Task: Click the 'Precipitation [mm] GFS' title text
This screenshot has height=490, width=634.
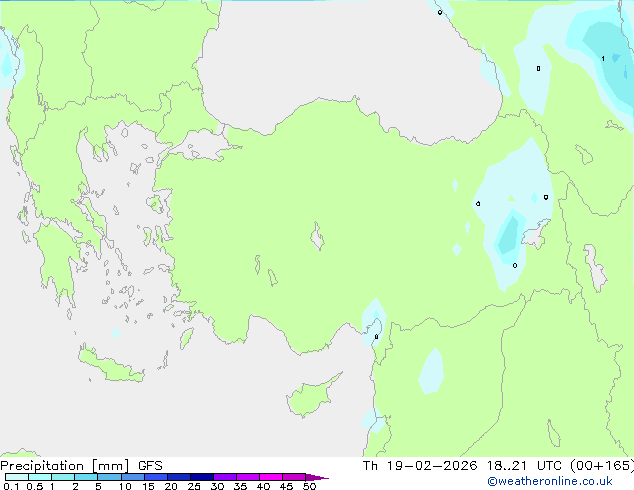Action: (x=81, y=466)
